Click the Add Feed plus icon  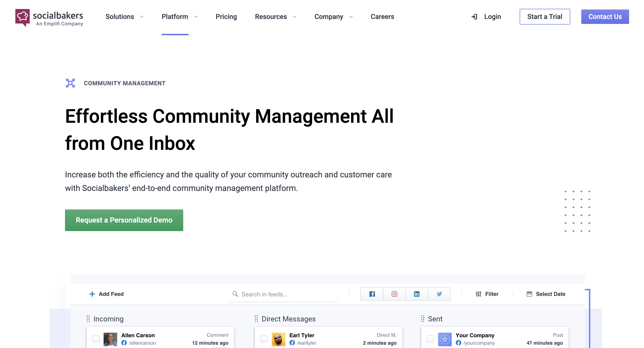tap(92, 294)
